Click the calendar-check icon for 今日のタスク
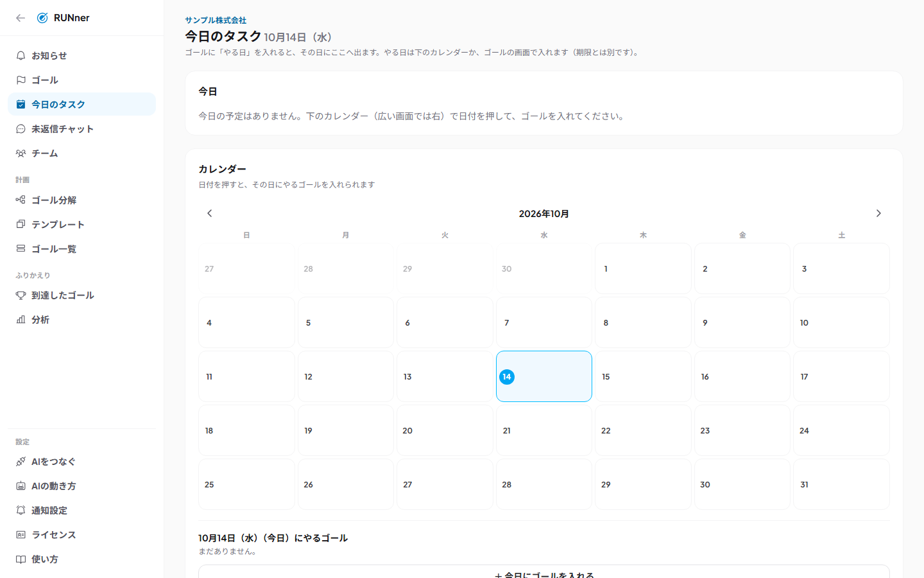 (x=21, y=105)
